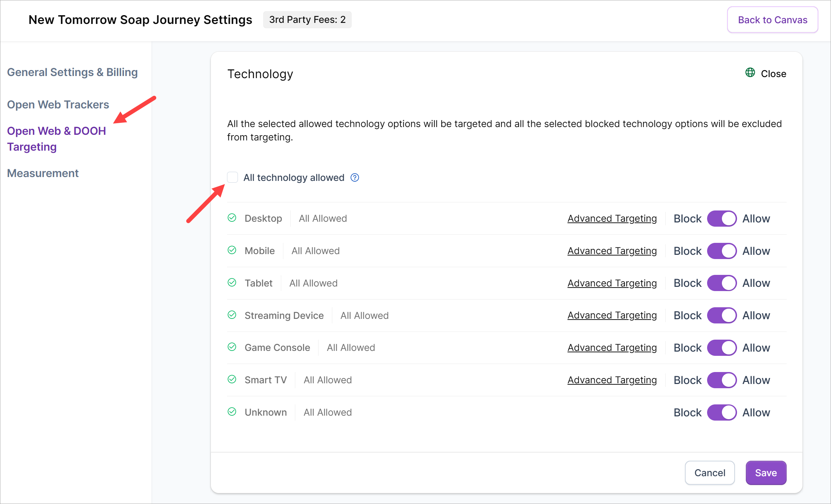The width and height of the screenshot is (831, 504).
Task: Click the green check icon for Unknown
Action: click(x=232, y=412)
